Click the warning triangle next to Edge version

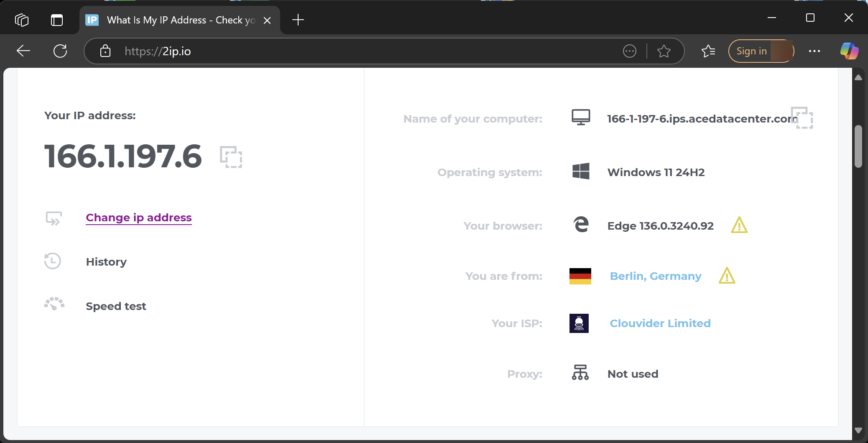tap(739, 225)
